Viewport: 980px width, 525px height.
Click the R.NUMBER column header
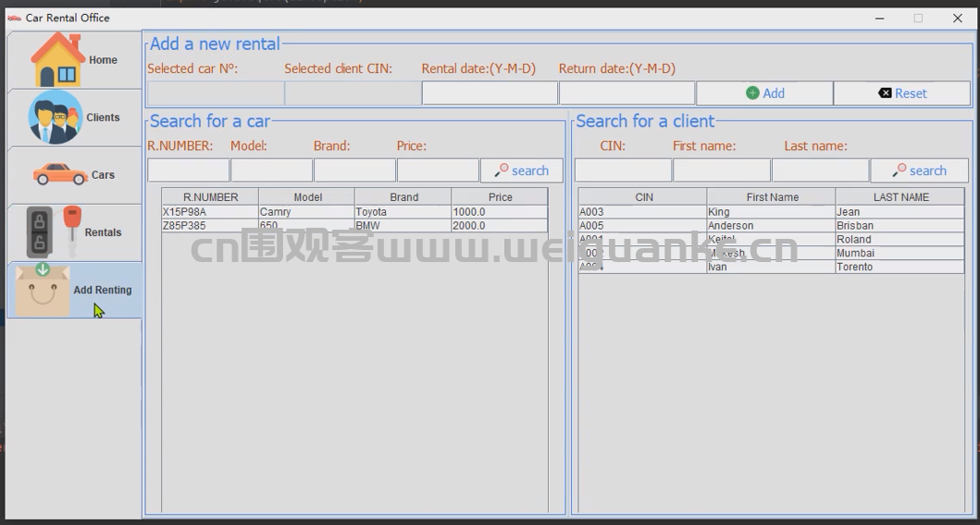point(210,197)
